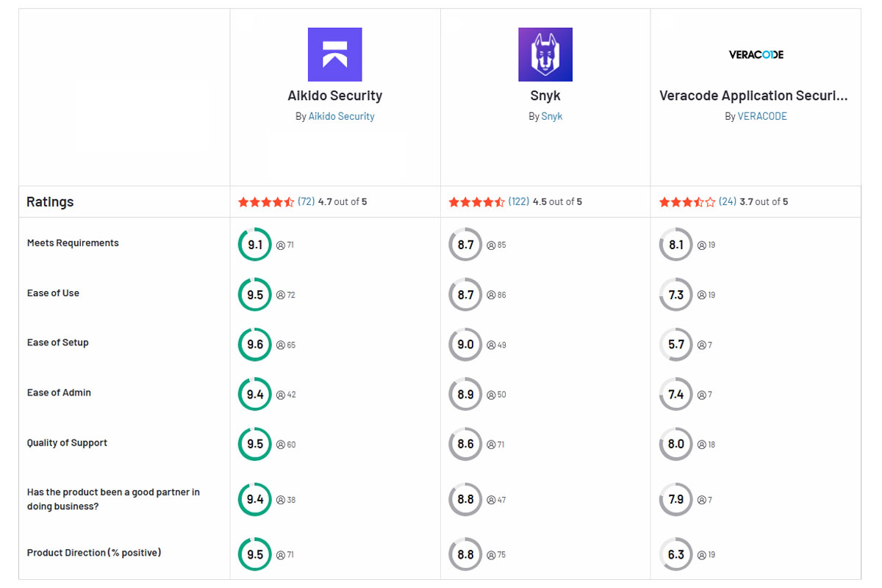Click Veracode's 18 Quality of Support respondents
This screenshot has height=588, width=882.
[x=706, y=445]
